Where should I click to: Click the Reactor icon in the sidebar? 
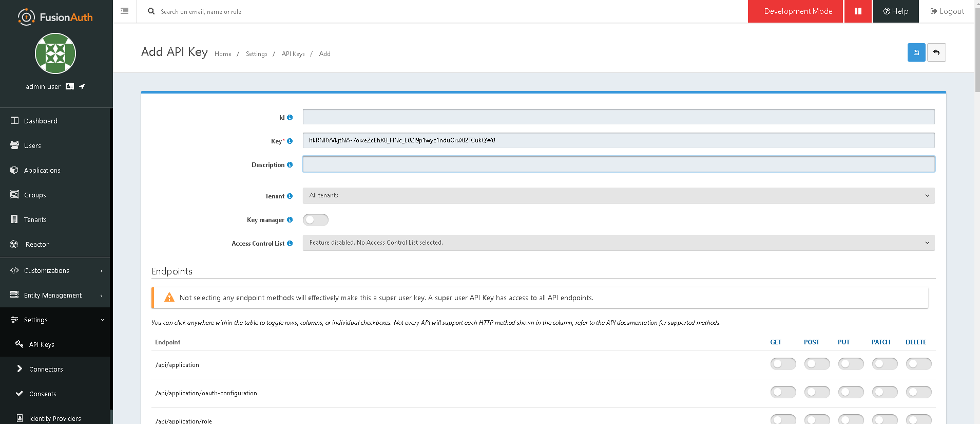tap(14, 244)
